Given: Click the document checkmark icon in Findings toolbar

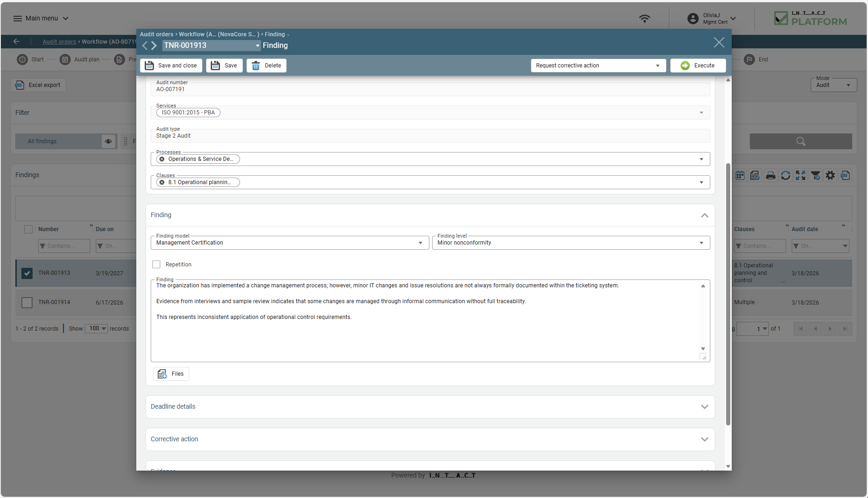Looking at the screenshot, I should (x=755, y=175).
